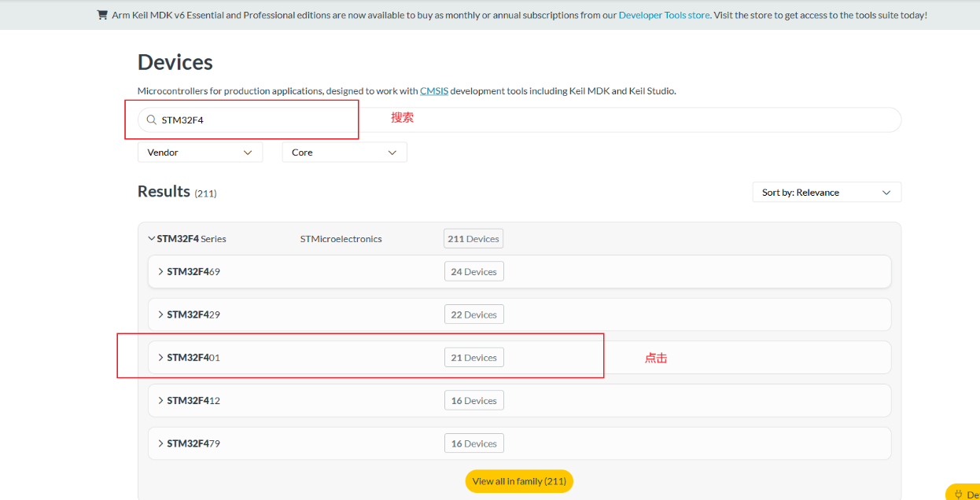Open the Sort by Relevance dropdown
Screen dimensions: 980x500
coord(827,193)
